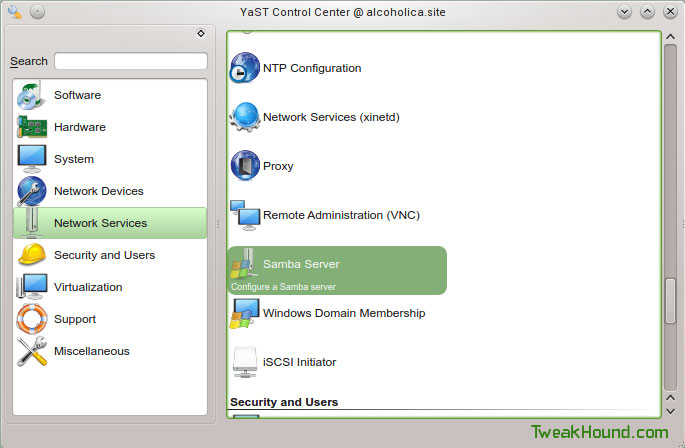The height and width of the screenshot is (448, 685).
Task: Launch the Proxy module label
Action: [278, 167]
